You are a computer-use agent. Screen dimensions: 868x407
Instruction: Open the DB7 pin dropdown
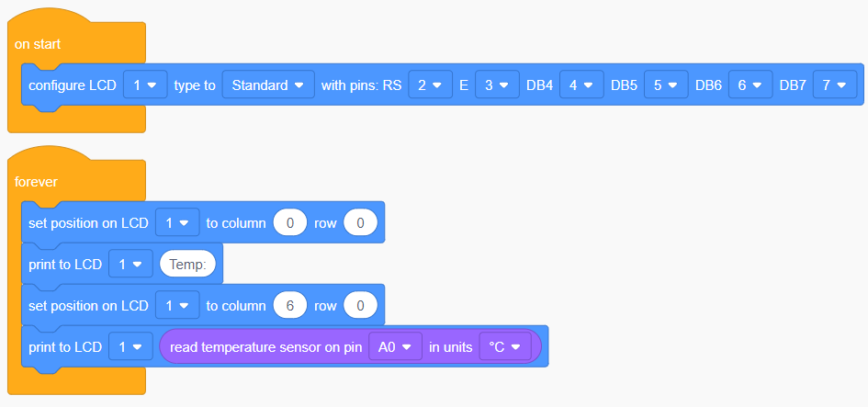click(835, 85)
